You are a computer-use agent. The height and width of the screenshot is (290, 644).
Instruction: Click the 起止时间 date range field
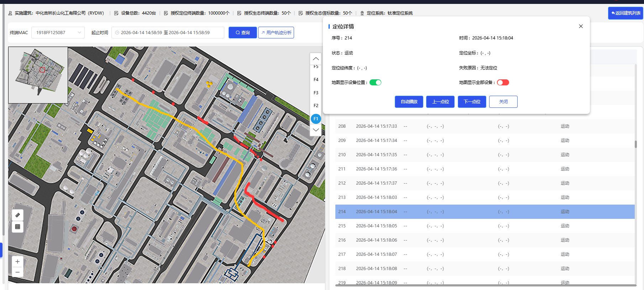[x=168, y=33]
